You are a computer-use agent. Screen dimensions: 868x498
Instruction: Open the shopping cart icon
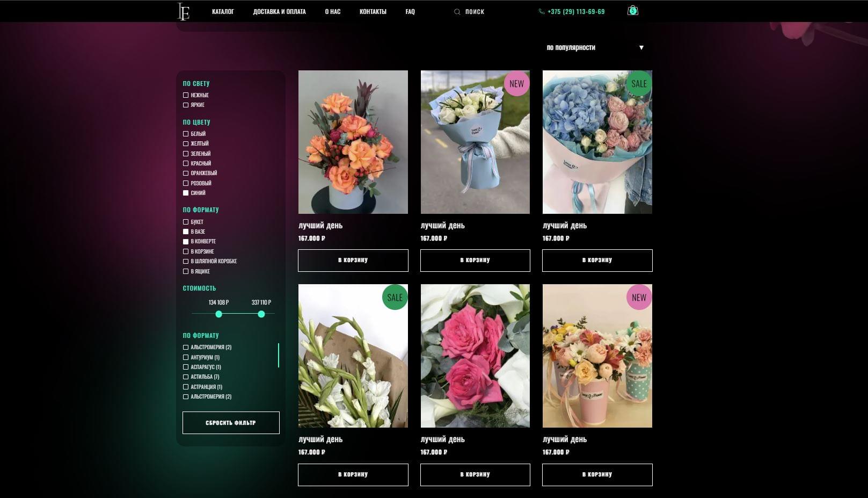click(x=633, y=11)
